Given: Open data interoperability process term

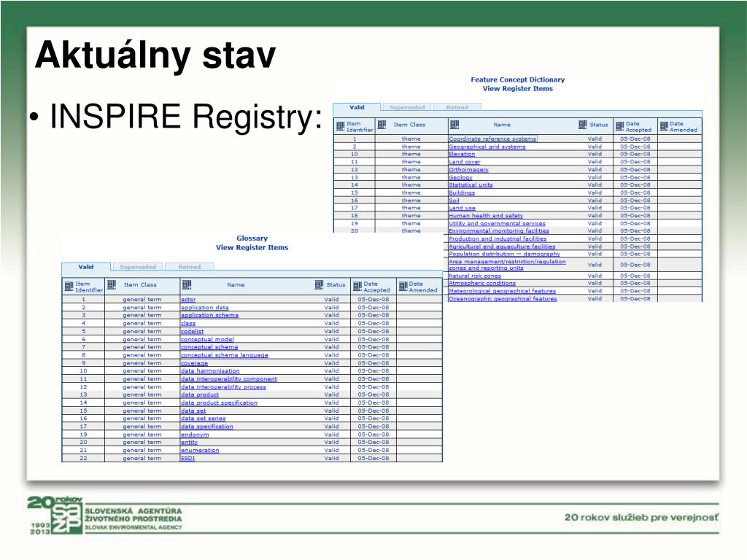Looking at the screenshot, I should tap(223, 387).
